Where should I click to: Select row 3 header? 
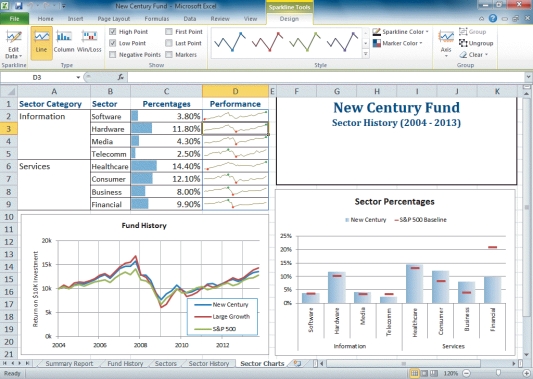(9, 129)
